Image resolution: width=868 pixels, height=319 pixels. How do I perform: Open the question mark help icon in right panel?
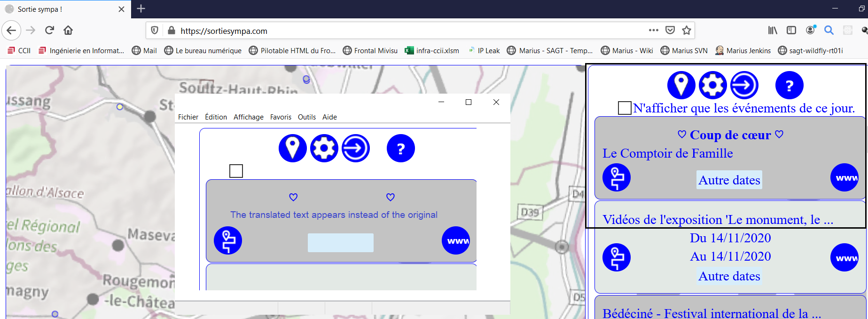point(789,85)
